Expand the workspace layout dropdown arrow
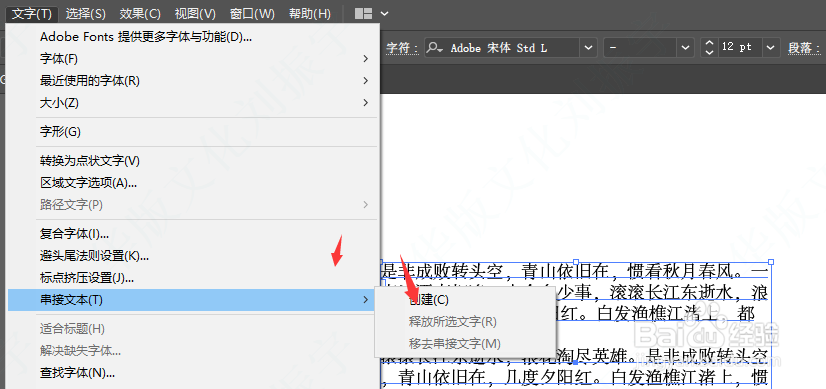The image size is (826, 389). coord(384,14)
